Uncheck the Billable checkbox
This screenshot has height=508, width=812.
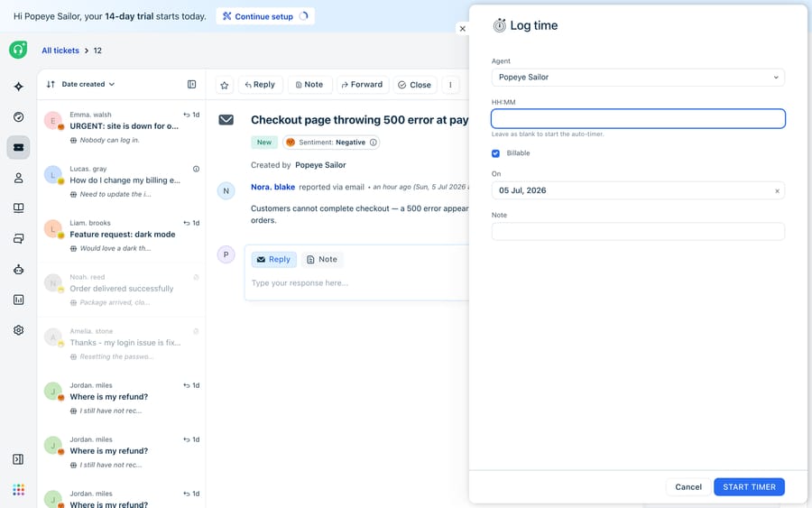pyautogui.click(x=495, y=153)
